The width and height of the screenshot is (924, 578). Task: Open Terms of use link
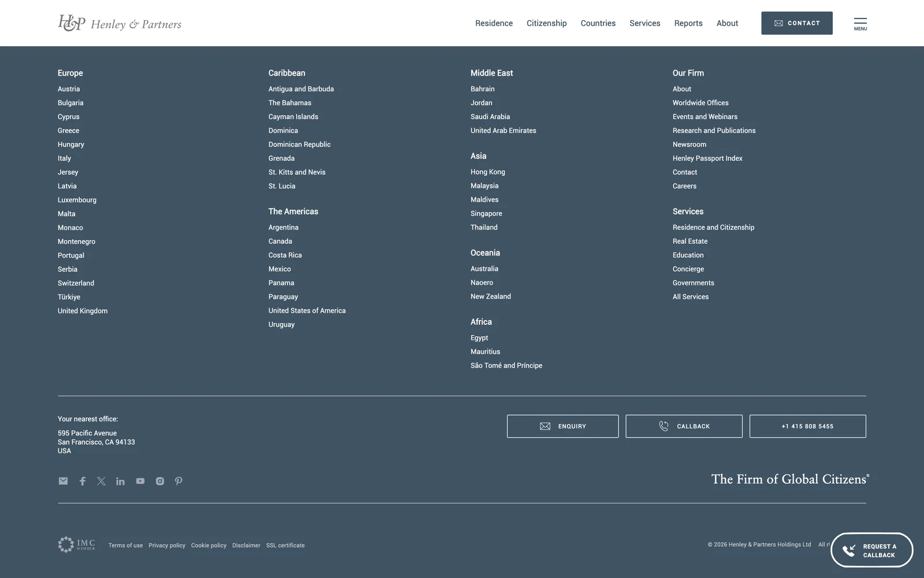125,545
